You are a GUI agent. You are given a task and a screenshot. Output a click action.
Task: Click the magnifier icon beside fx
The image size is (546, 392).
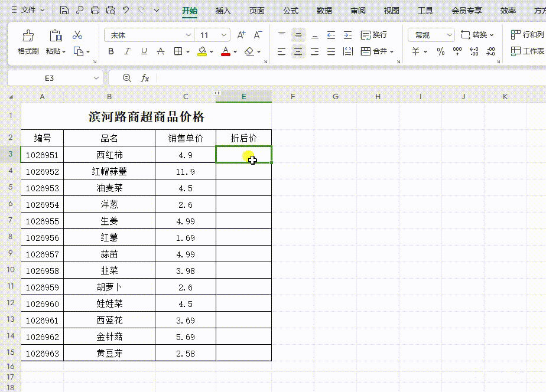tap(126, 78)
